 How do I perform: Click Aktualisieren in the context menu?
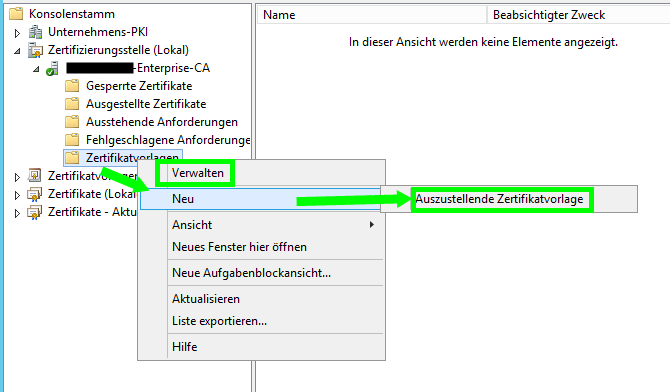point(206,299)
